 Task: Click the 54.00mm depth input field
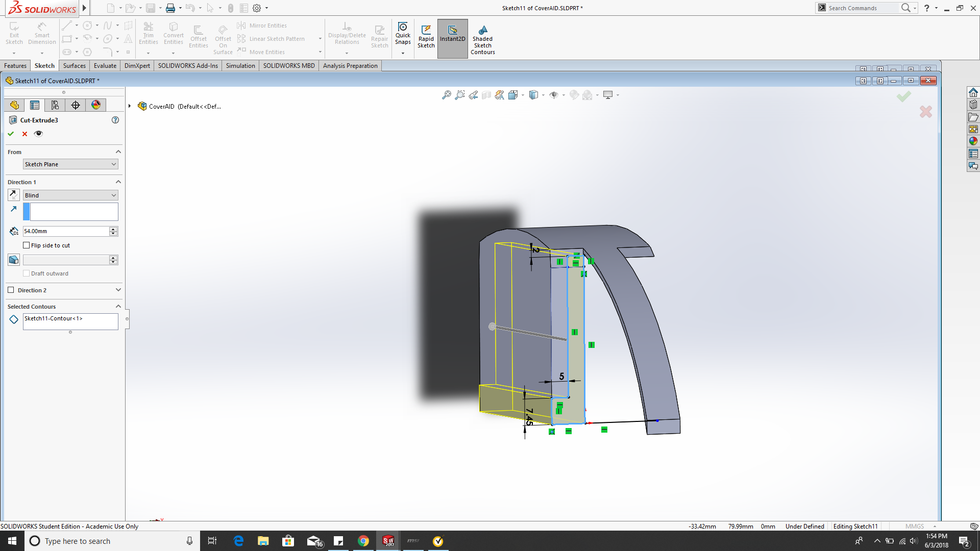[x=66, y=231]
